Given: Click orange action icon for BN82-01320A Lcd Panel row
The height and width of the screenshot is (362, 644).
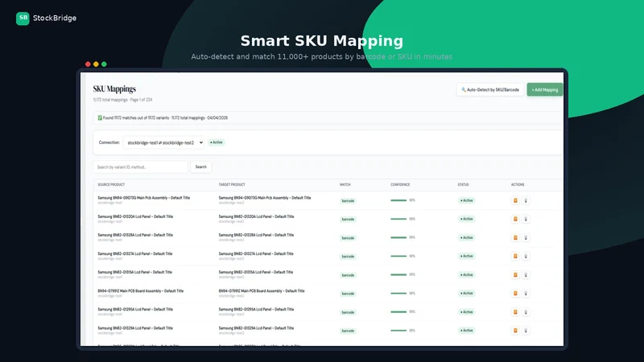Looking at the screenshot, I should (x=515, y=219).
